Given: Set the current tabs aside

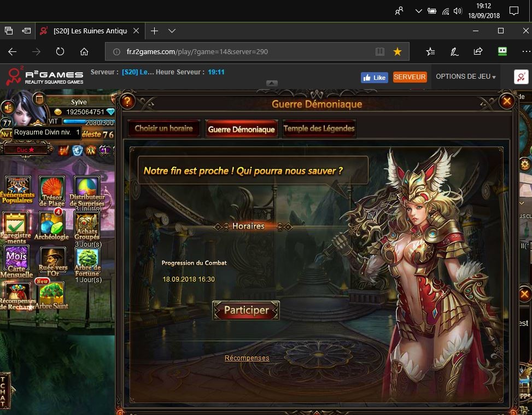Looking at the screenshot, I should (x=26, y=31).
